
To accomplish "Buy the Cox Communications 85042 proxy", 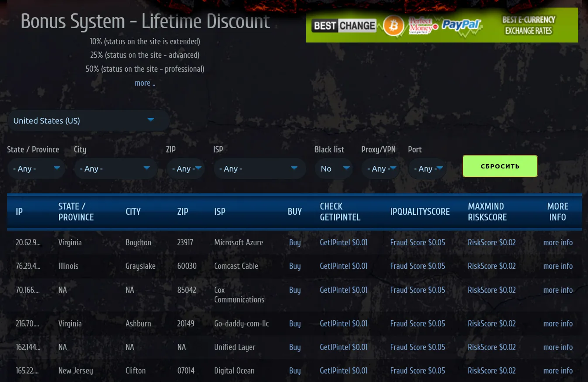I will 295,290.
